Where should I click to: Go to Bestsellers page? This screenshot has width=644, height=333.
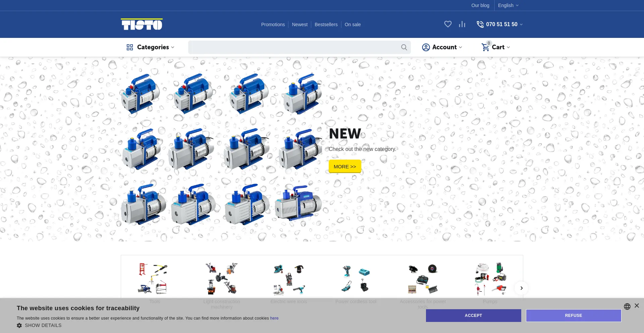coord(326,24)
